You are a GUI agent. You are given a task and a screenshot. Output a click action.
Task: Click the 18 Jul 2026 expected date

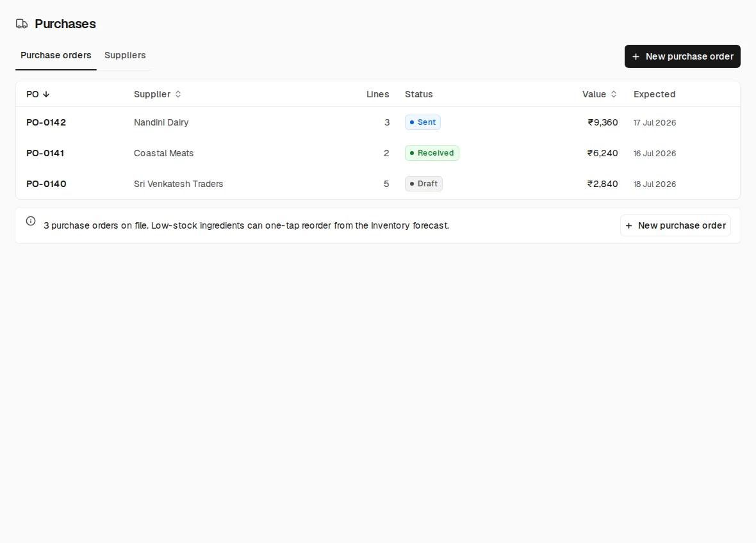click(655, 184)
